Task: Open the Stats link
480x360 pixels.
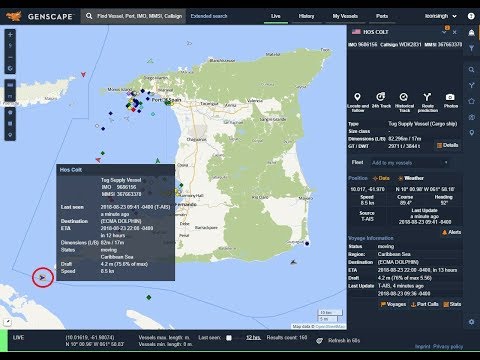Action: 452,304
